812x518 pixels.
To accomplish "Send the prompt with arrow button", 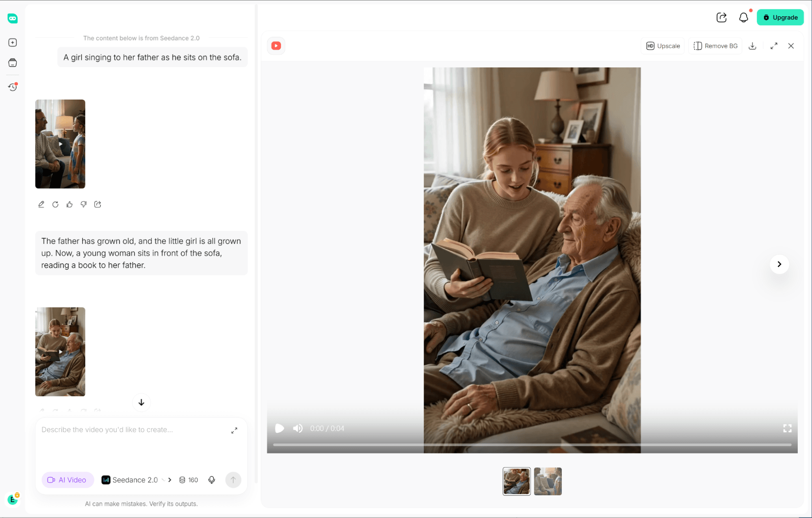I will pyautogui.click(x=233, y=480).
